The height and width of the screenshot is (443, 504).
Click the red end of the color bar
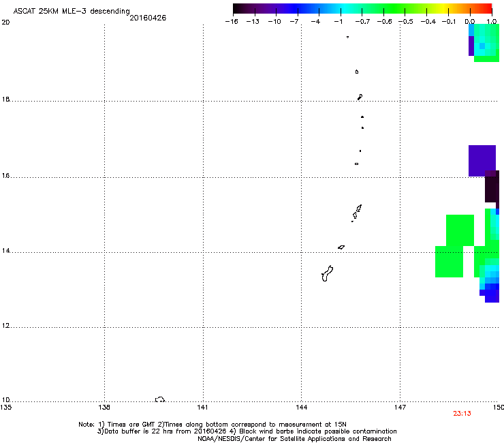tap(487, 8)
